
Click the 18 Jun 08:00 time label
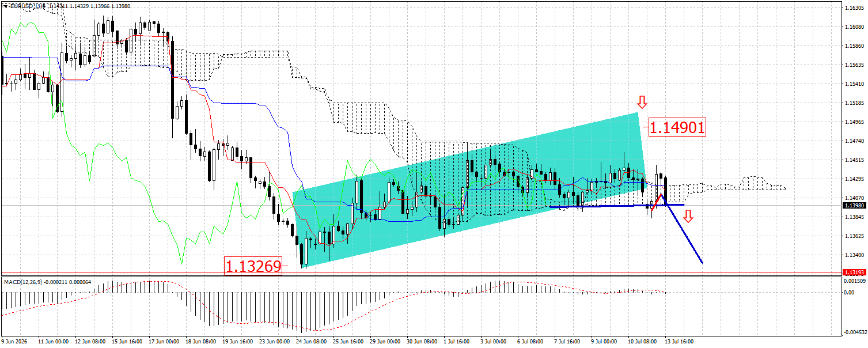pos(201,341)
